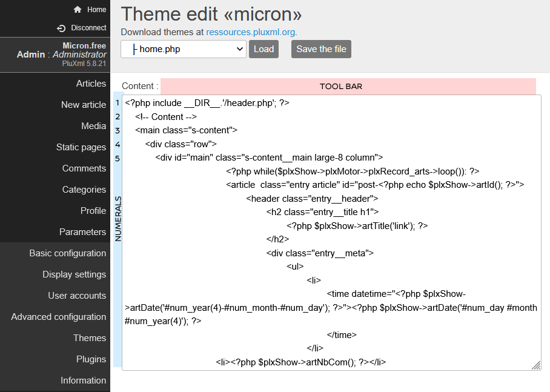This screenshot has width=550, height=392.
Task: Click Save the file button
Action: [321, 49]
